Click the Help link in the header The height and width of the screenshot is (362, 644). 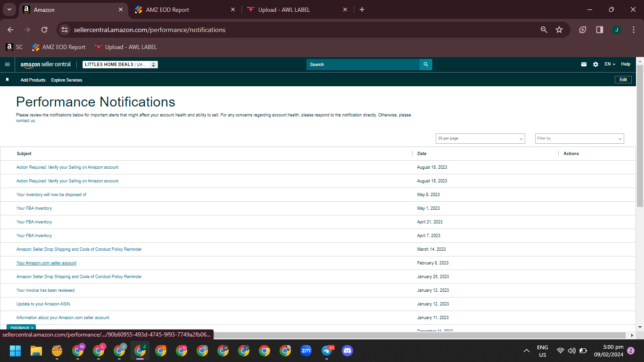click(x=626, y=65)
